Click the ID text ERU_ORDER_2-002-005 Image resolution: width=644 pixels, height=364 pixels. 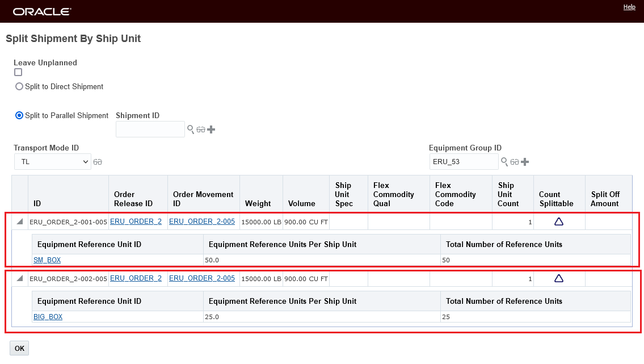(68, 279)
